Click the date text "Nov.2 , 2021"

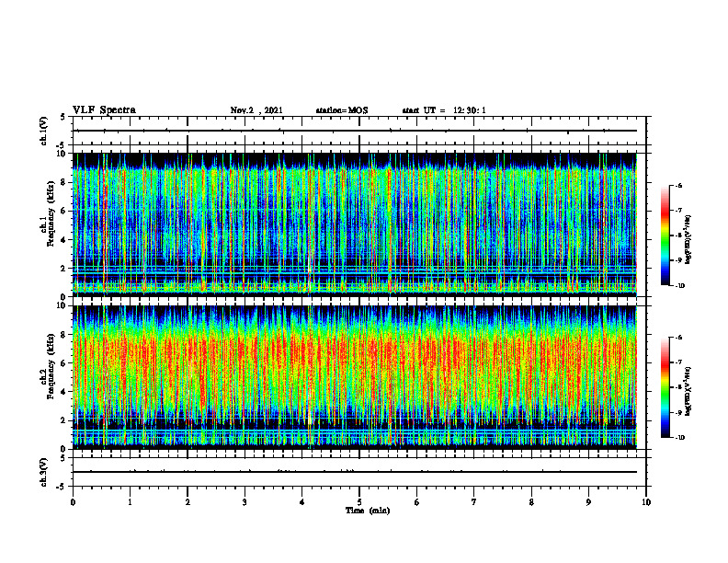tap(256, 110)
